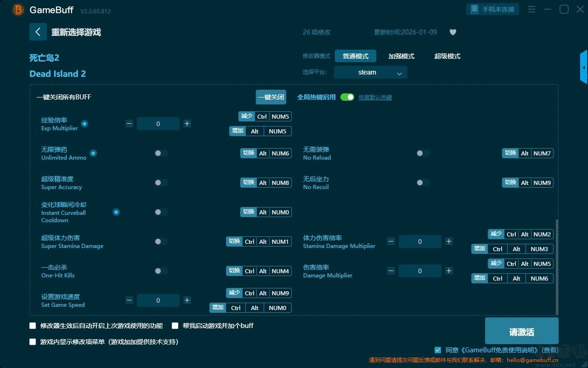588x368 pixels.
Task: Click Exp Multiplier 增加 Alt NUM5 hotkey
Action: coord(260,131)
